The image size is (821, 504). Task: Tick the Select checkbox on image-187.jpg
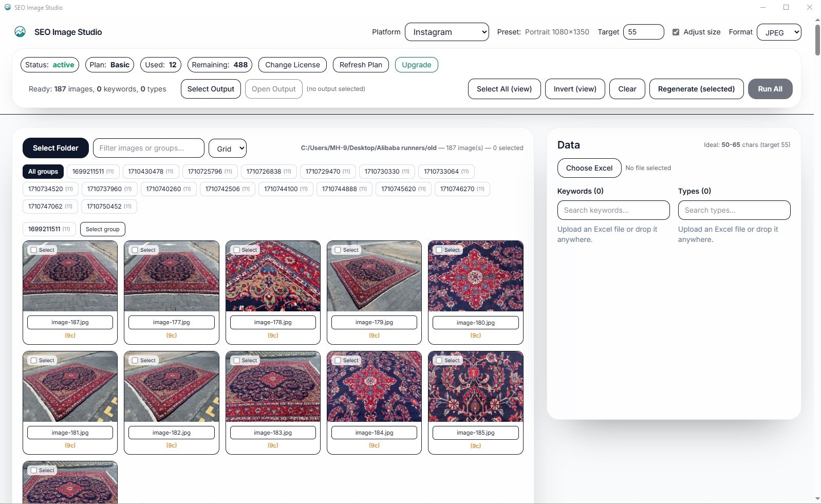(x=34, y=250)
